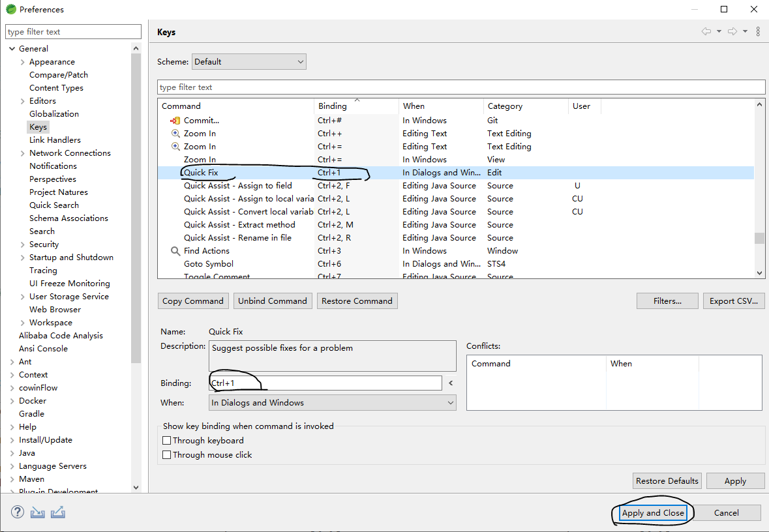Image resolution: width=769 pixels, height=532 pixels.
Task: Click the import preferences icon
Action: pos(38,512)
